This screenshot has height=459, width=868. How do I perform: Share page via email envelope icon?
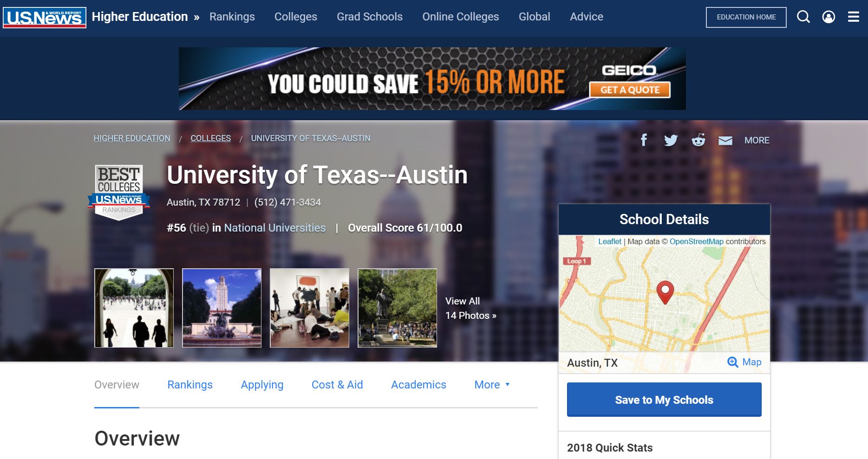tap(725, 141)
